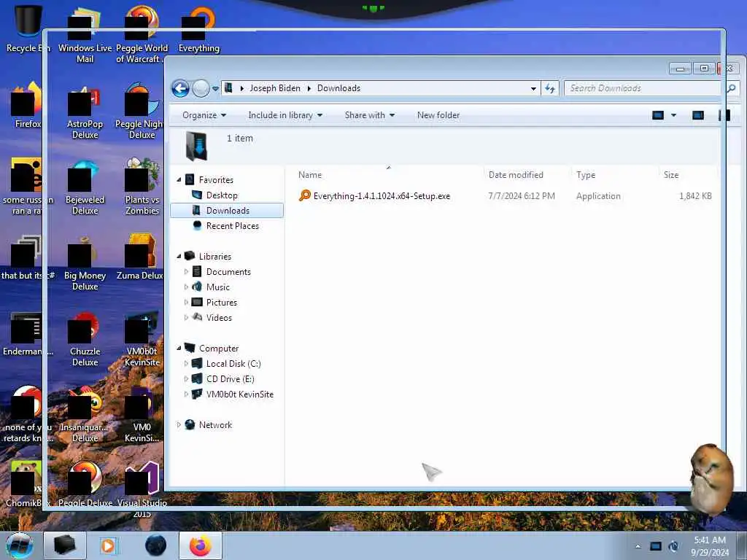Select Desktop under Favorites
747x560 pixels.
[222, 195]
